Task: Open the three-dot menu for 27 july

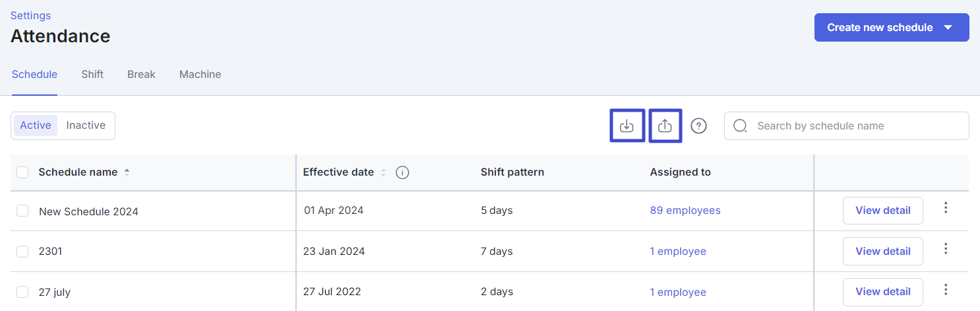Action: pos(946,289)
